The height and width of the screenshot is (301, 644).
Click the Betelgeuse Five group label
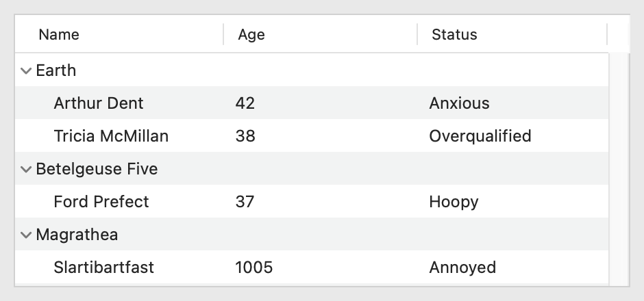tap(97, 169)
